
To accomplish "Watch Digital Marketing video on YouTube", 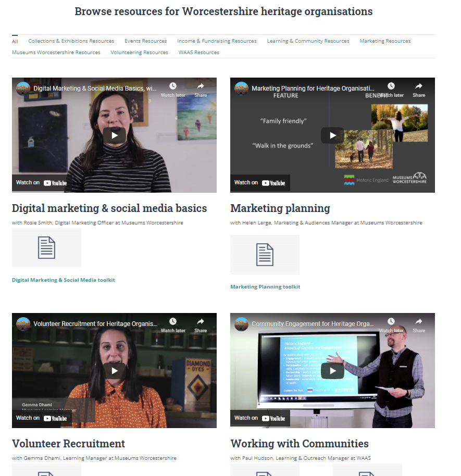I will click(x=42, y=183).
